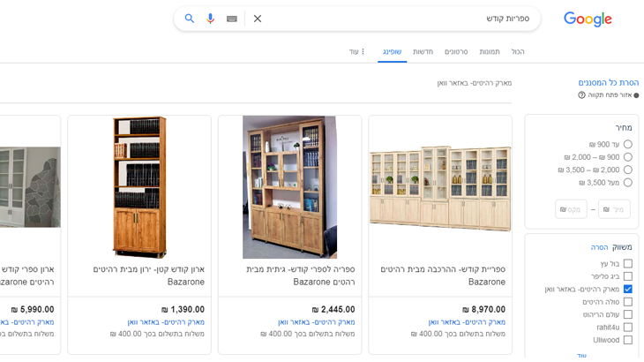Open the 'עוד' more options menu
The height and width of the screenshot is (362, 644).
tap(356, 51)
